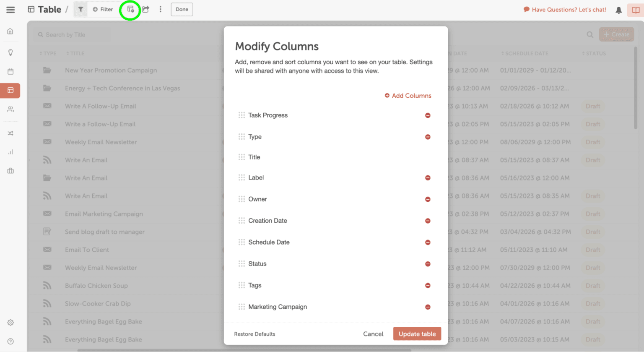Click the funnel filter icon

coord(80,9)
